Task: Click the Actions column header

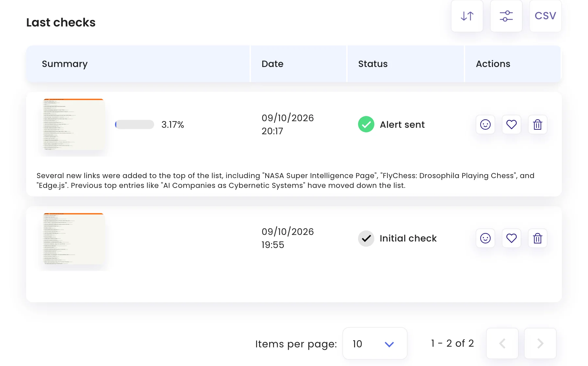Action: (513, 64)
